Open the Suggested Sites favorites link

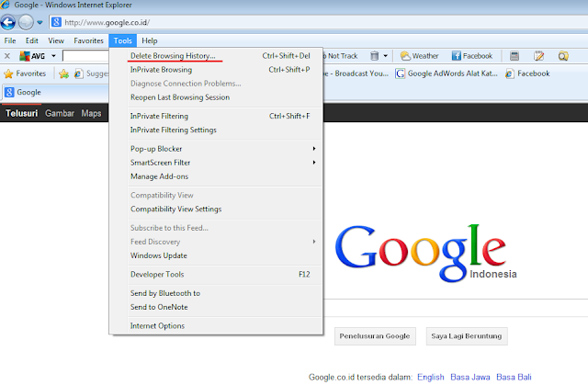[x=92, y=74]
